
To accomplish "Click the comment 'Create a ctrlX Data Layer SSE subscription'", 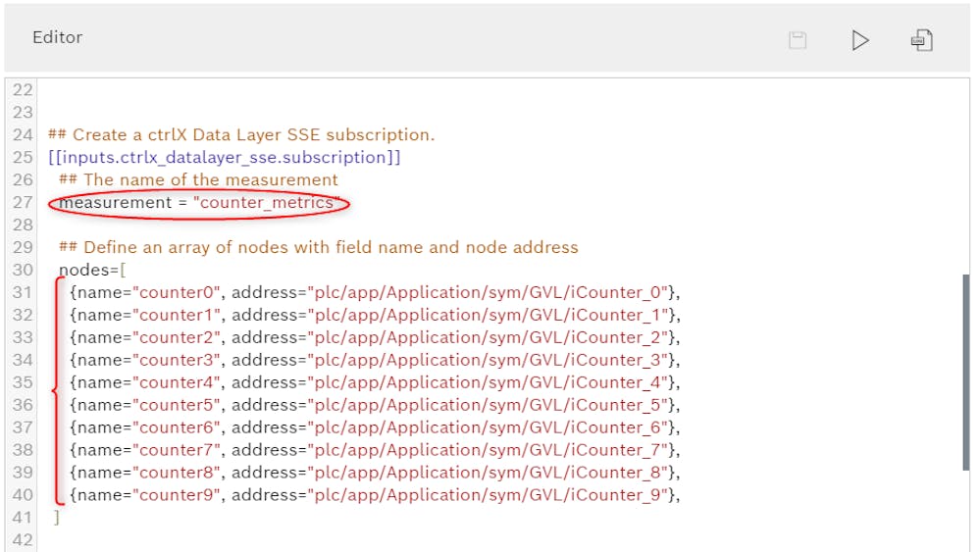I will coord(241,135).
